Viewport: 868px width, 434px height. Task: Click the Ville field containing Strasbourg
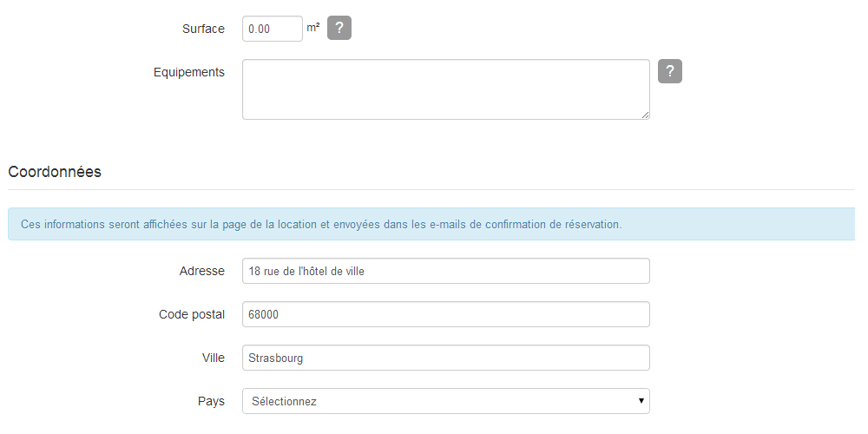[x=445, y=358]
